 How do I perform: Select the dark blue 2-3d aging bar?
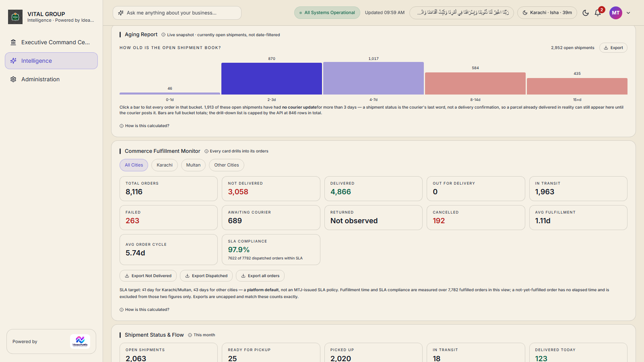coord(272,79)
